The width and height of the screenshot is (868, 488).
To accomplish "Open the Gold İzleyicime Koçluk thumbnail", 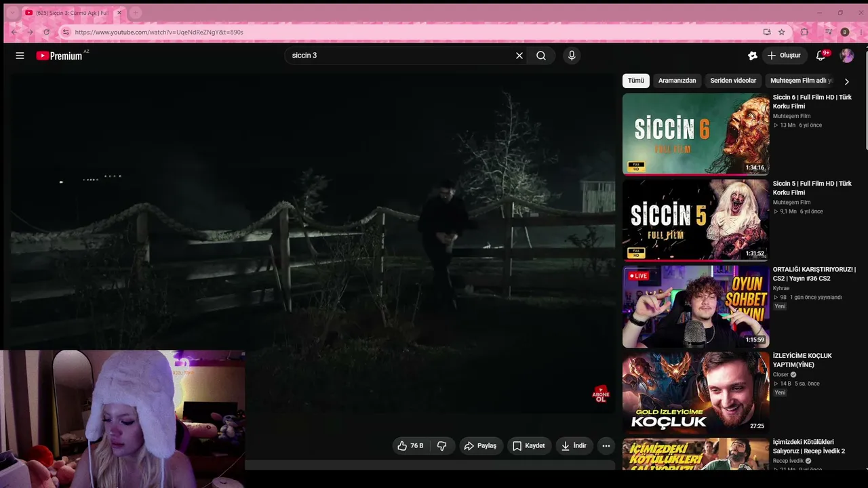I will 696,392.
